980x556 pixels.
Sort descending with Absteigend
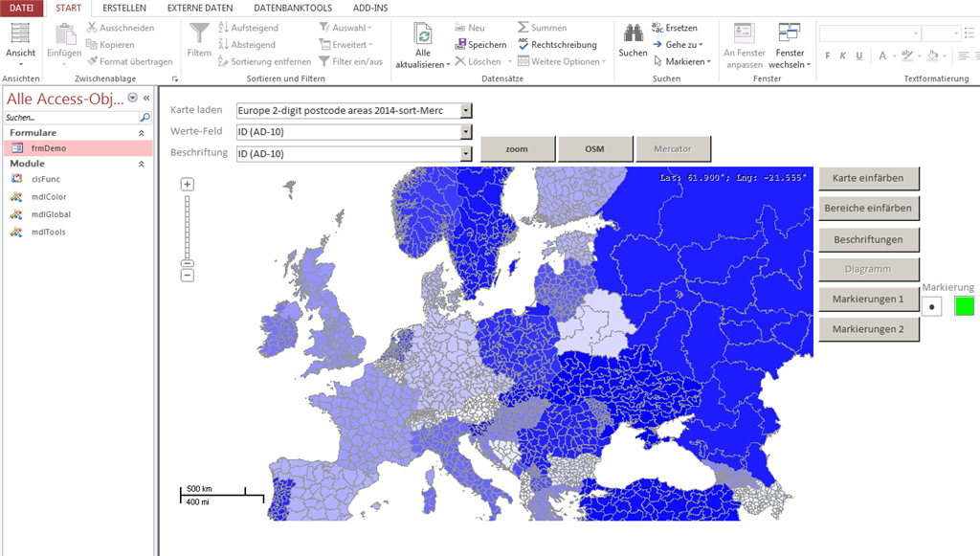coord(247,44)
